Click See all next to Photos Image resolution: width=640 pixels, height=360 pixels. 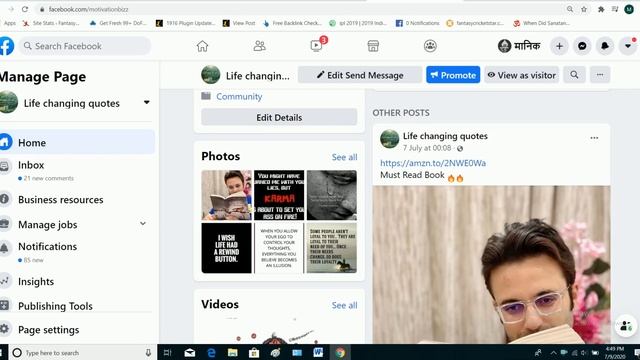pos(344,157)
